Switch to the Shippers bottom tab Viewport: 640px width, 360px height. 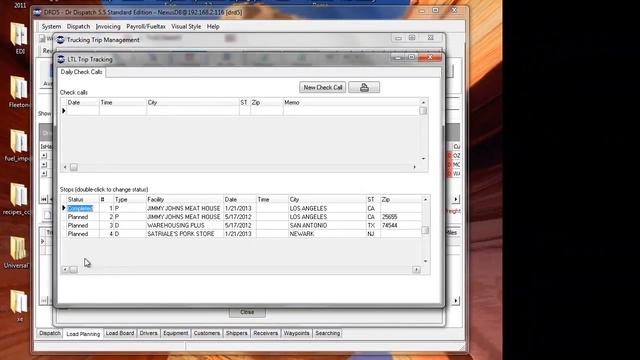236,333
